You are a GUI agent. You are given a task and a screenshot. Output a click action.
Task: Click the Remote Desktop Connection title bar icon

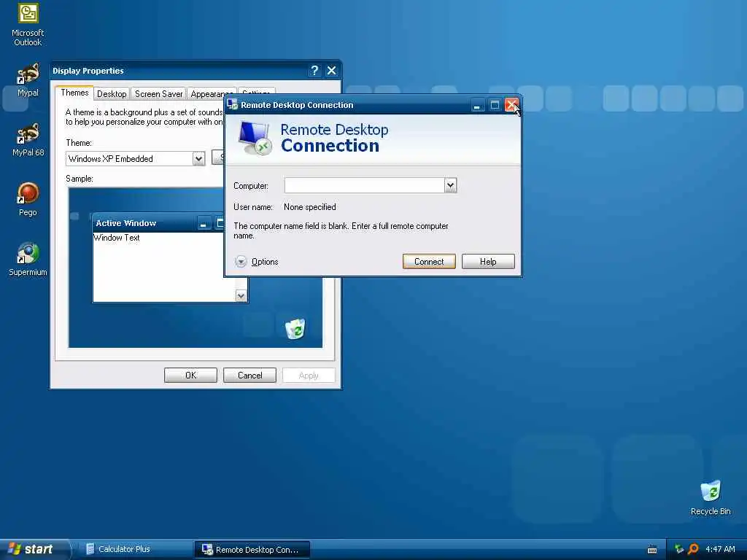[232, 104]
